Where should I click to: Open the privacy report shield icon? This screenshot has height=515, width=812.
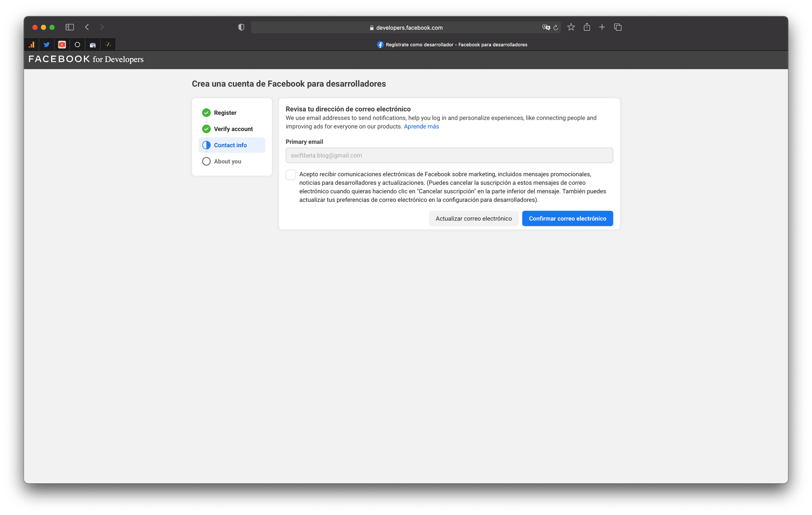(241, 27)
